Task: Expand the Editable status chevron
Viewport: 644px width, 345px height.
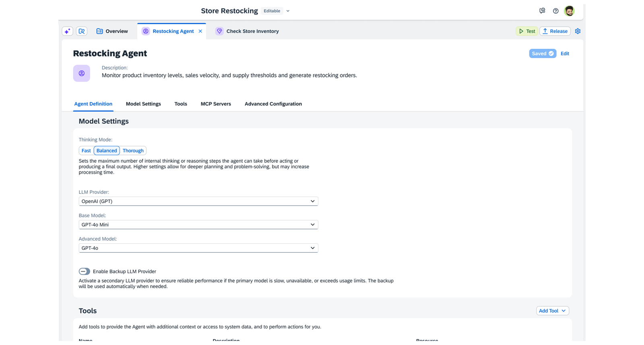Action: click(288, 11)
